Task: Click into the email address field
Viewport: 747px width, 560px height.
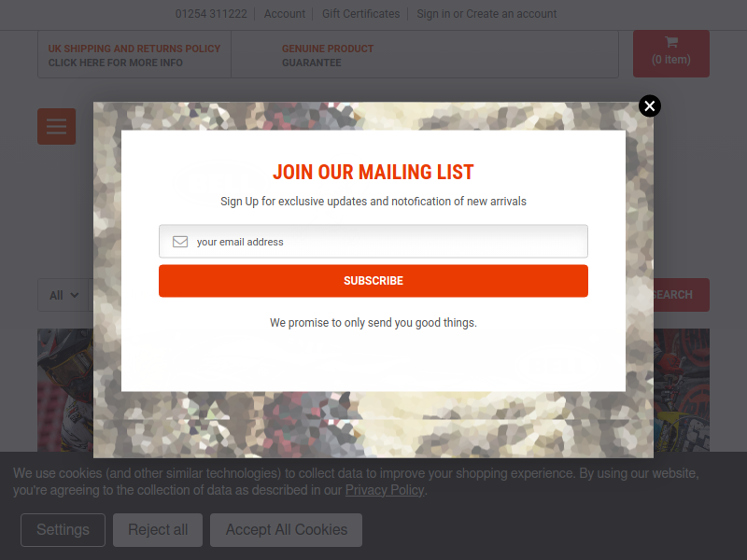Action: (373, 241)
